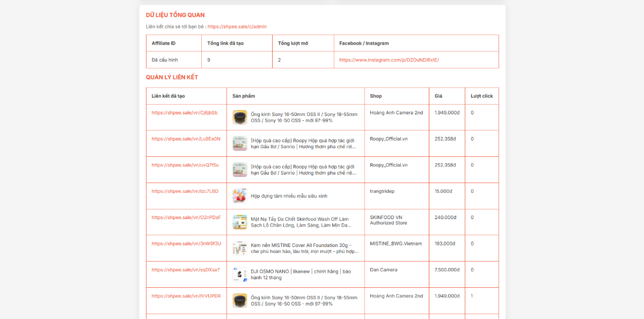Click the Sony lens product name in Cj6jbSb row

[x=304, y=117]
